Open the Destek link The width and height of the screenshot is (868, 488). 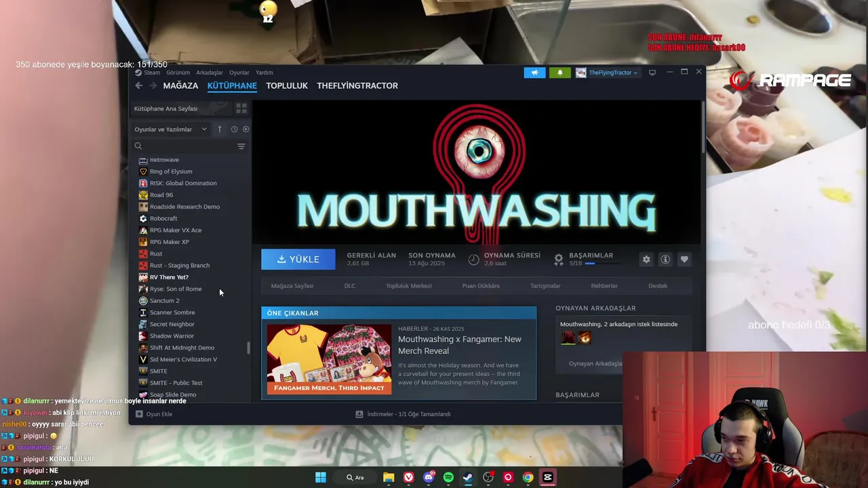pyautogui.click(x=658, y=286)
